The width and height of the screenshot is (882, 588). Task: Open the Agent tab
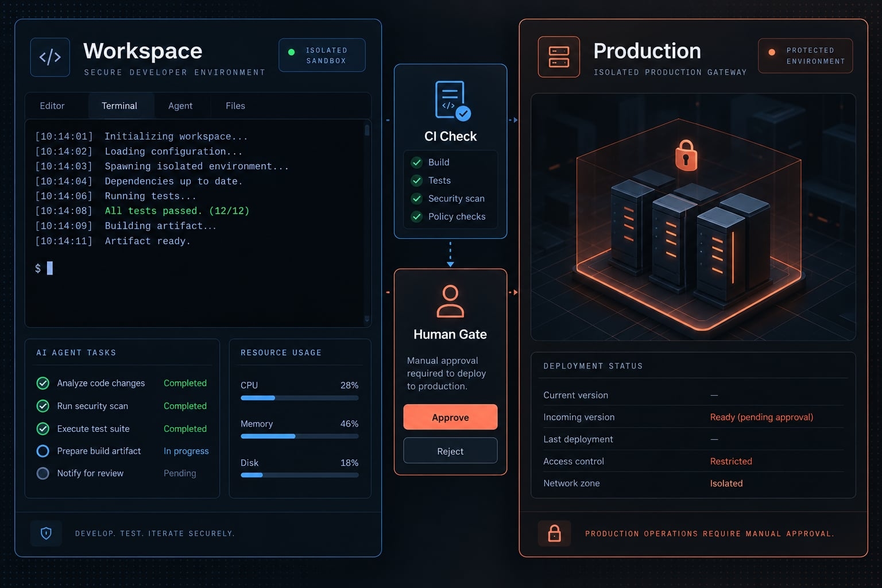point(180,106)
